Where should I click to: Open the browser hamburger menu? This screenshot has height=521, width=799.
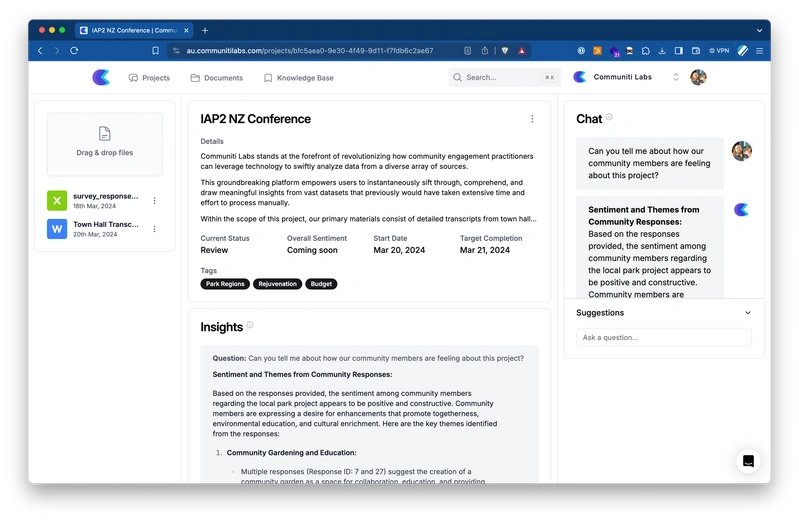[x=759, y=50]
